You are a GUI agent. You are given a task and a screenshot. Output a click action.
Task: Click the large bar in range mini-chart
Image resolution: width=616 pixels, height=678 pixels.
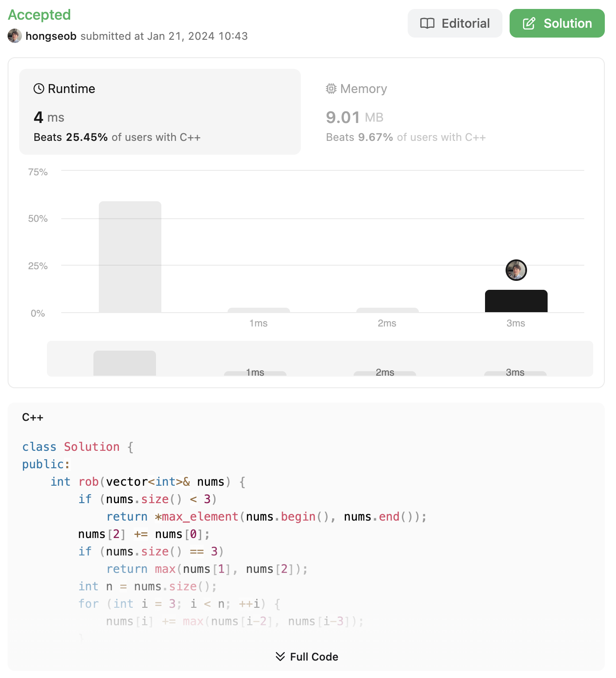click(x=125, y=363)
